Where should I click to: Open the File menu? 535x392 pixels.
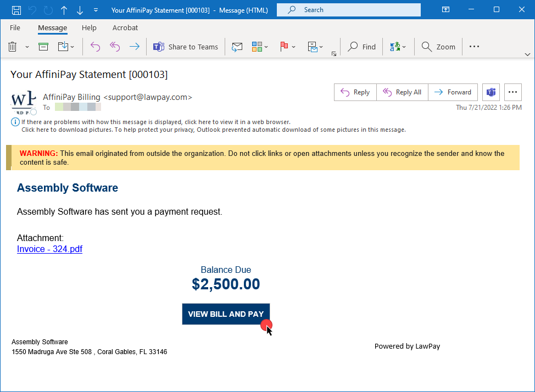click(15, 27)
